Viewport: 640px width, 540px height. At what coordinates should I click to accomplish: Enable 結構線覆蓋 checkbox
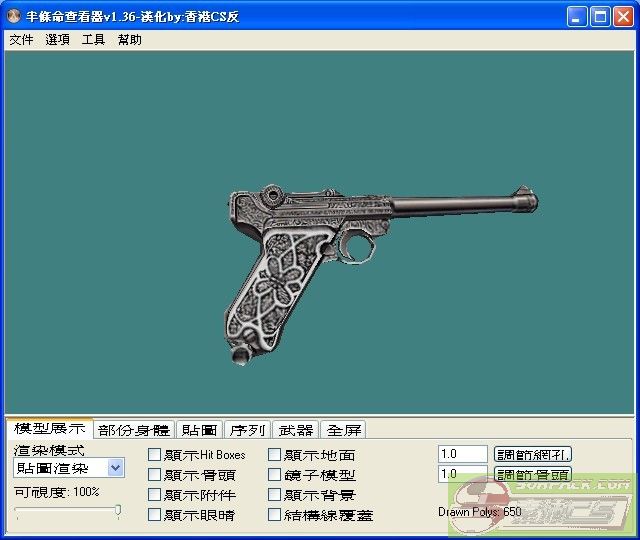point(274,514)
